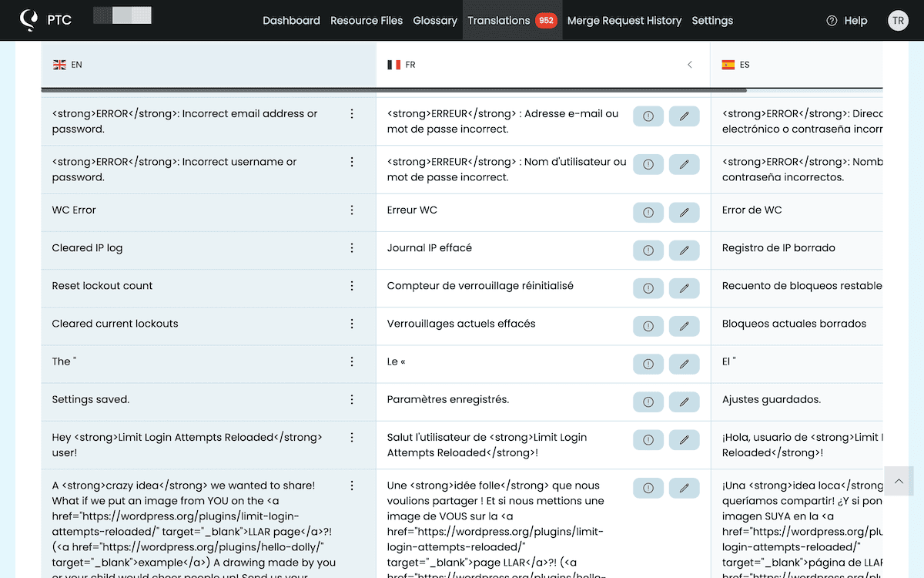Open options menu for Cleared current lockouts row
The width and height of the screenshot is (924, 578).
352,324
